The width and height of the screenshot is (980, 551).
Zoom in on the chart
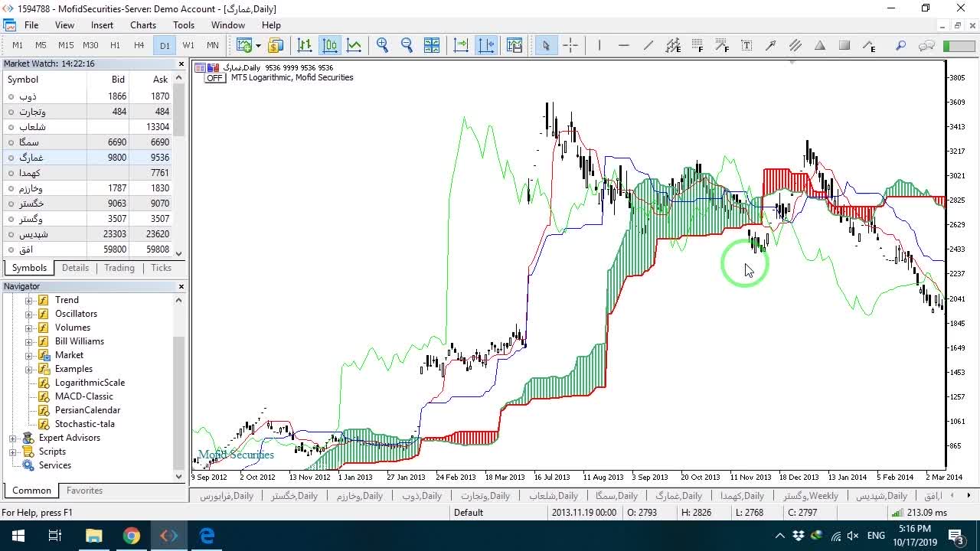pyautogui.click(x=382, y=45)
